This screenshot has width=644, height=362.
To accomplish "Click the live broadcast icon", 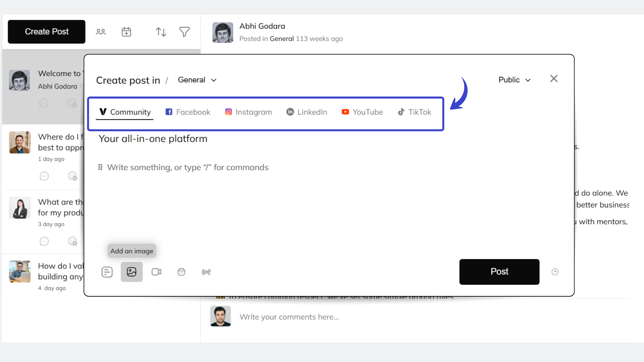I will (x=206, y=272).
